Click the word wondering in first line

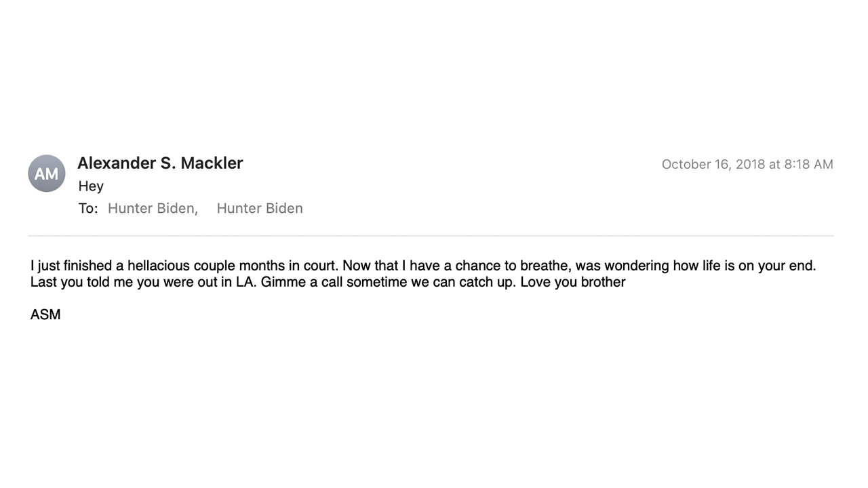(636, 266)
